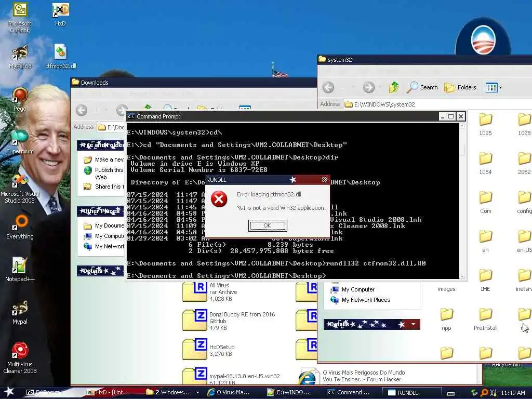The width and height of the screenshot is (532, 399).
Task: Click the Downloads window address field
Action: click(111, 127)
